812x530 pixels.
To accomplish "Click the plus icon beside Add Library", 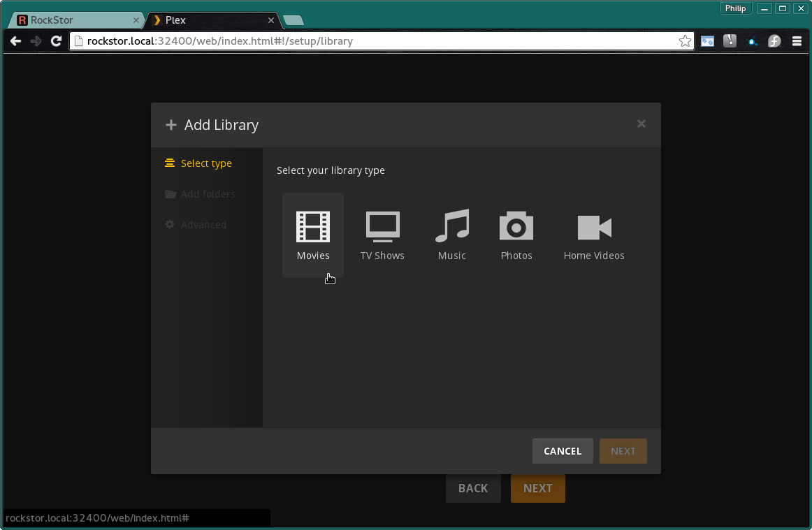I will pyautogui.click(x=171, y=125).
